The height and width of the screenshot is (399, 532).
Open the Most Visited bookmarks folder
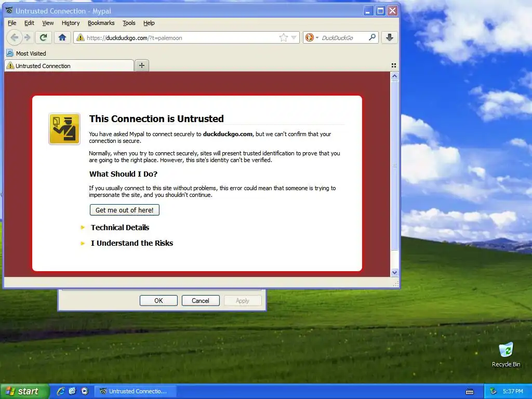(26, 54)
